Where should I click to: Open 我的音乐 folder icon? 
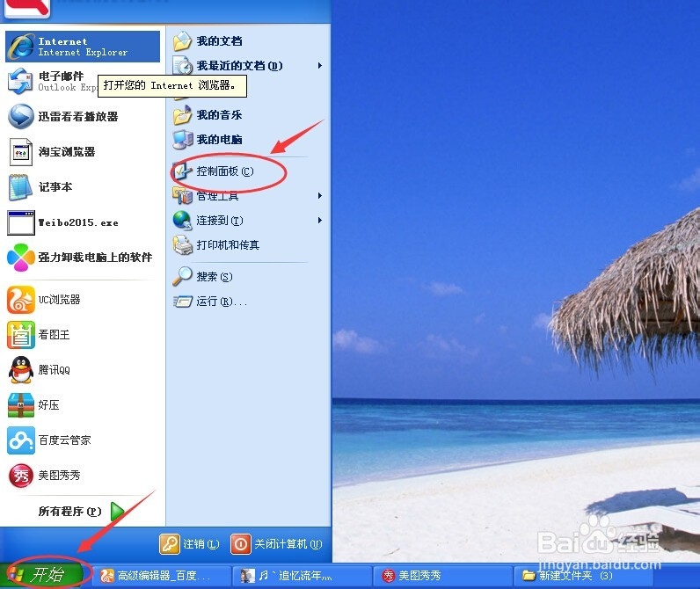182,115
